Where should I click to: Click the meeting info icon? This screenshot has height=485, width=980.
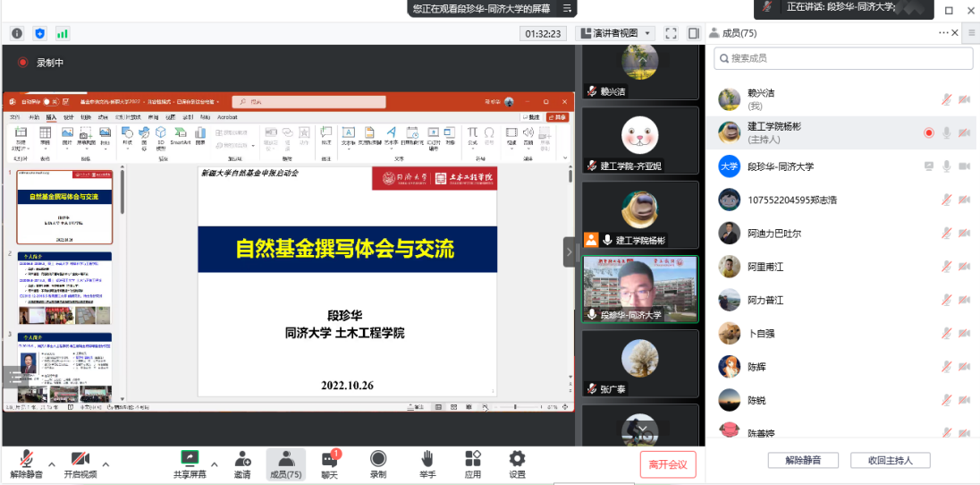coord(17,33)
